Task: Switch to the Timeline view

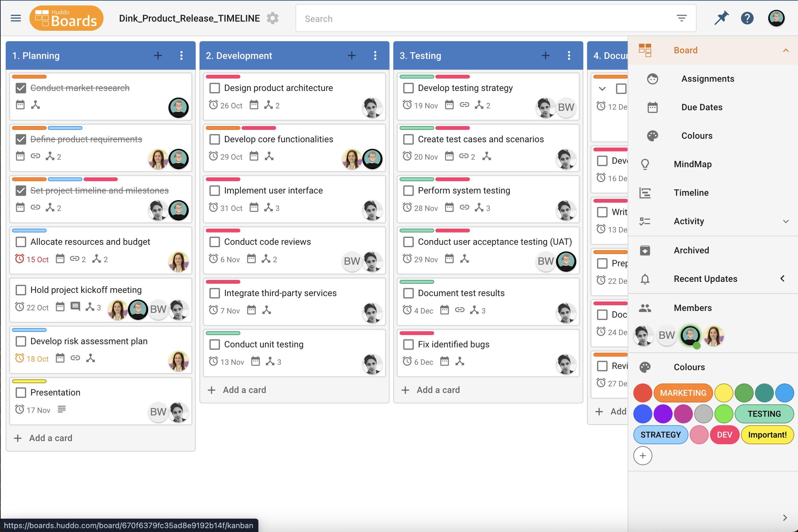Action: point(691,192)
